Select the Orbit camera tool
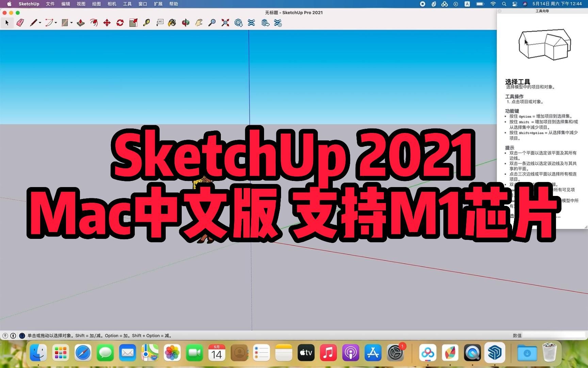Screen dimensions: 588x368 coord(185,23)
